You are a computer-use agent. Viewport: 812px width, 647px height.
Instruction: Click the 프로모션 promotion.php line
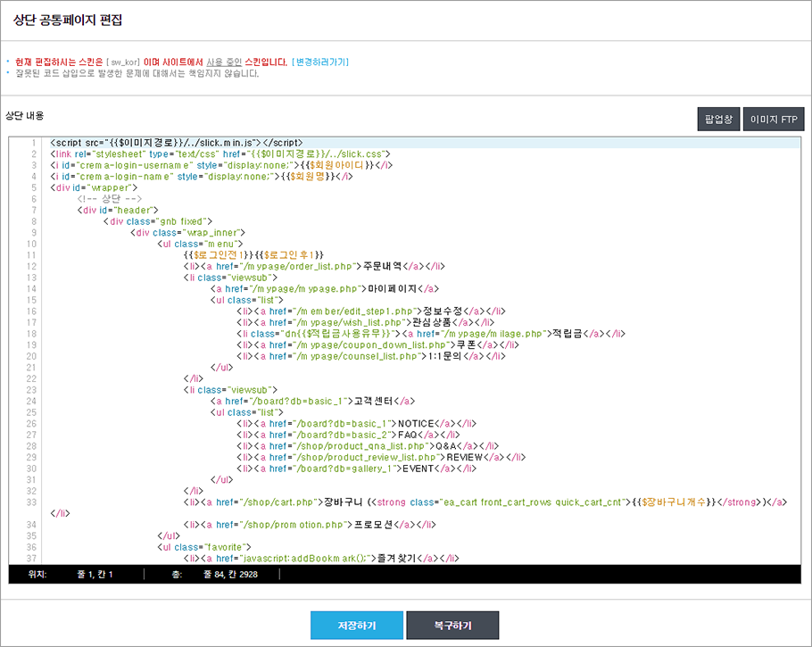point(310,526)
